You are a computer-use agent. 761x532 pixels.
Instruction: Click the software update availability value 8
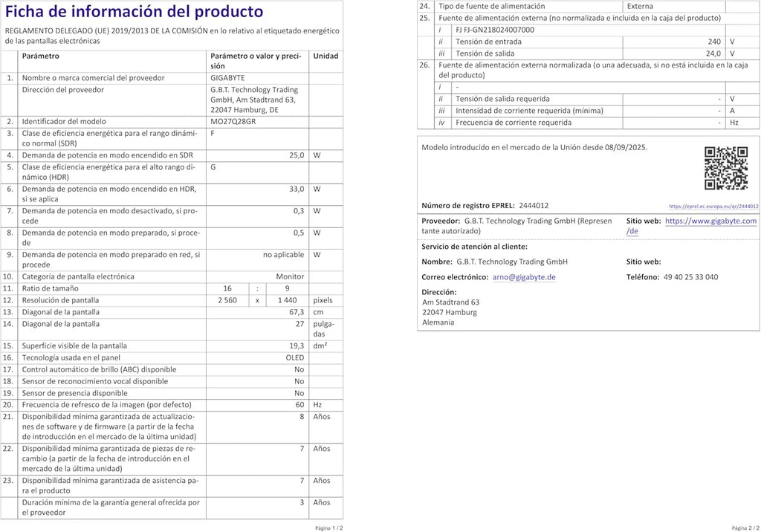click(x=302, y=417)
